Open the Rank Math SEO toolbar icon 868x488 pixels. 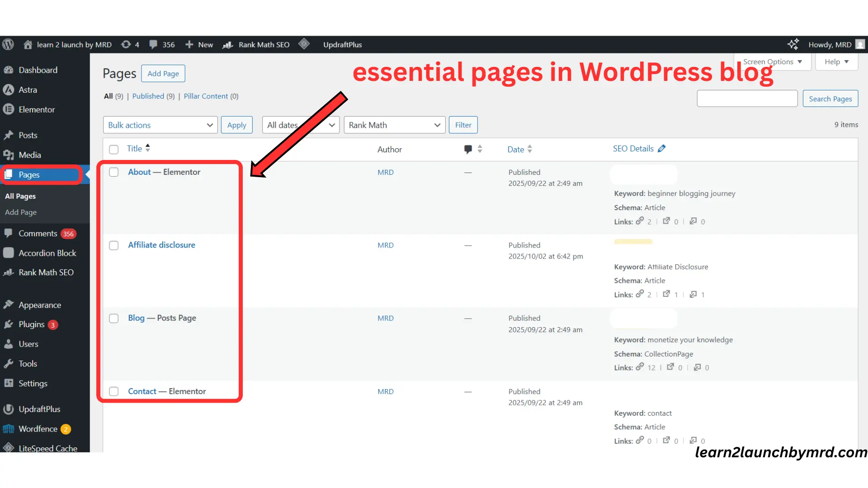[228, 45]
